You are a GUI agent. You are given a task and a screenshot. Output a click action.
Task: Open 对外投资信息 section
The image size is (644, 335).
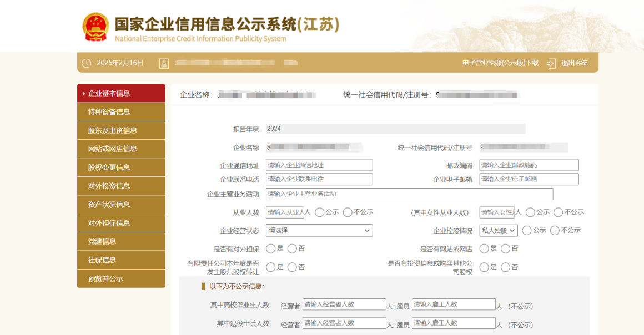(x=121, y=186)
